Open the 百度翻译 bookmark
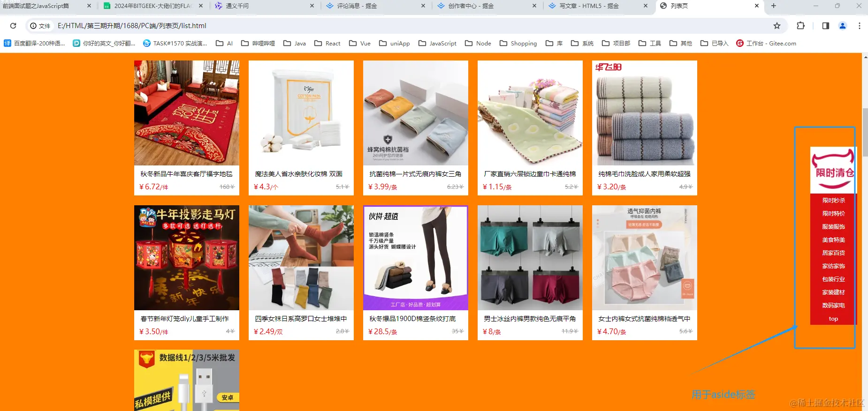This screenshot has height=411, width=868. pos(34,43)
